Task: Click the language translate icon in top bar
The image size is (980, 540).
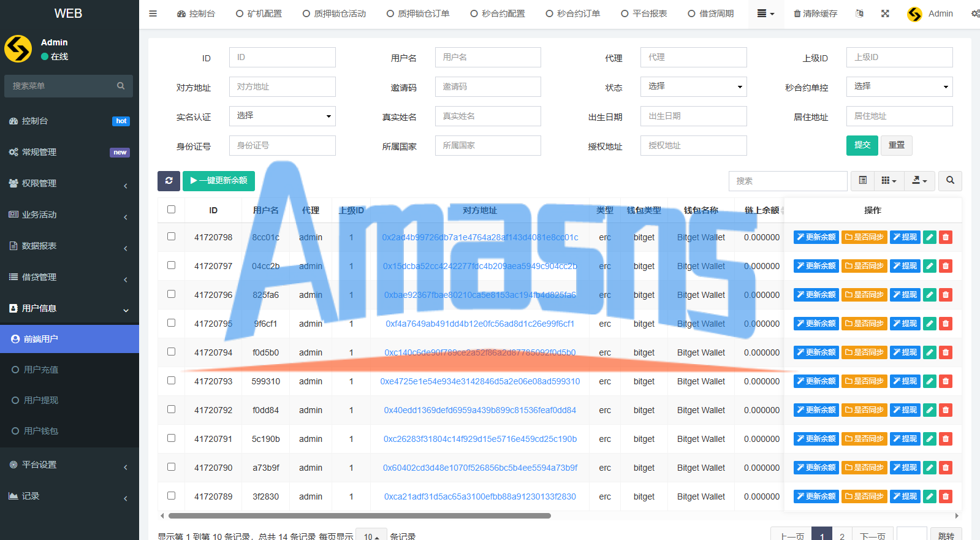Action: (859, 13)
